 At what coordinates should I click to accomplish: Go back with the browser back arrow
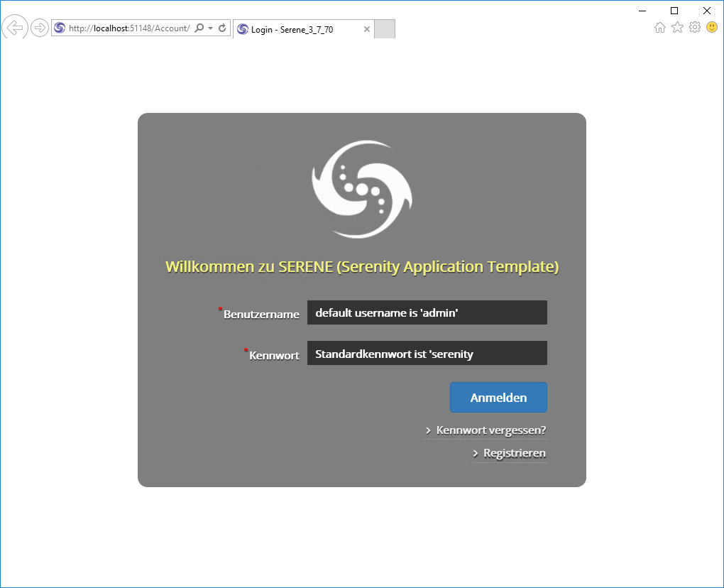[15, 27]
